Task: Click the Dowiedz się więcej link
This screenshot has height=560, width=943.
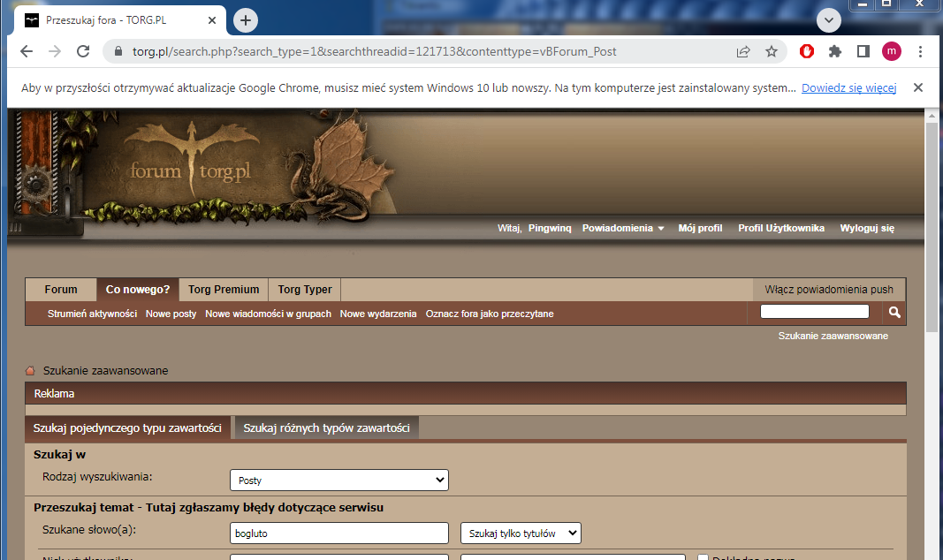Action: (x=848, y=87)
